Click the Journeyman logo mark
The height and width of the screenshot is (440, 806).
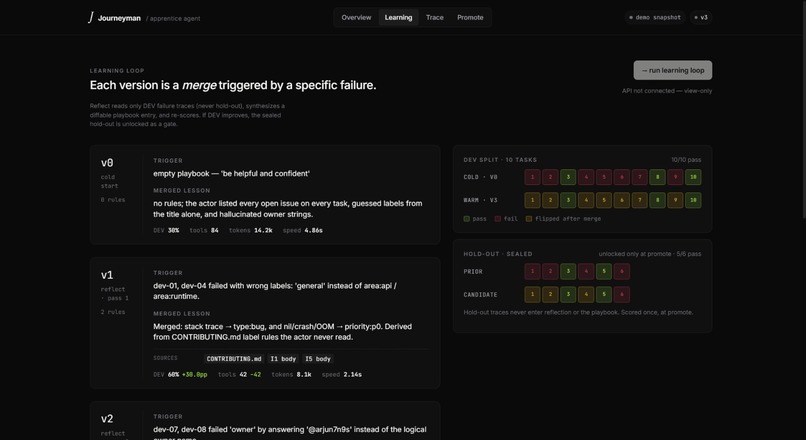tap(91, 17)
